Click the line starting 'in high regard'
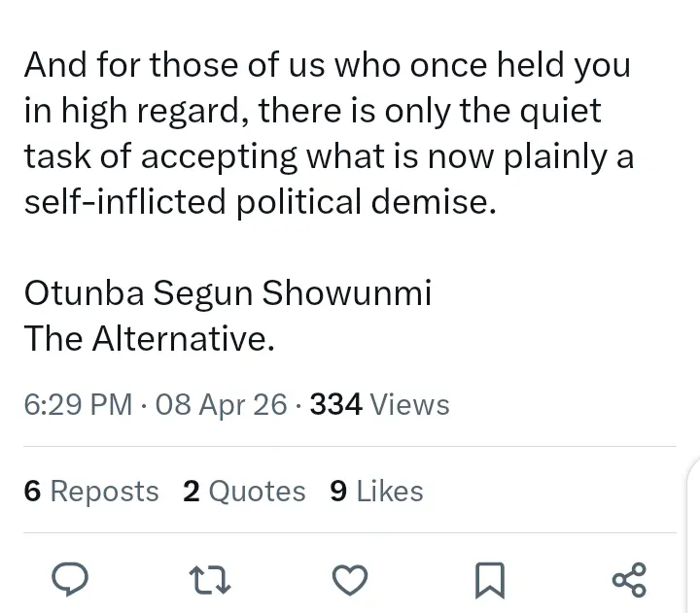This screenshot has width=700, height=613. 312,112
